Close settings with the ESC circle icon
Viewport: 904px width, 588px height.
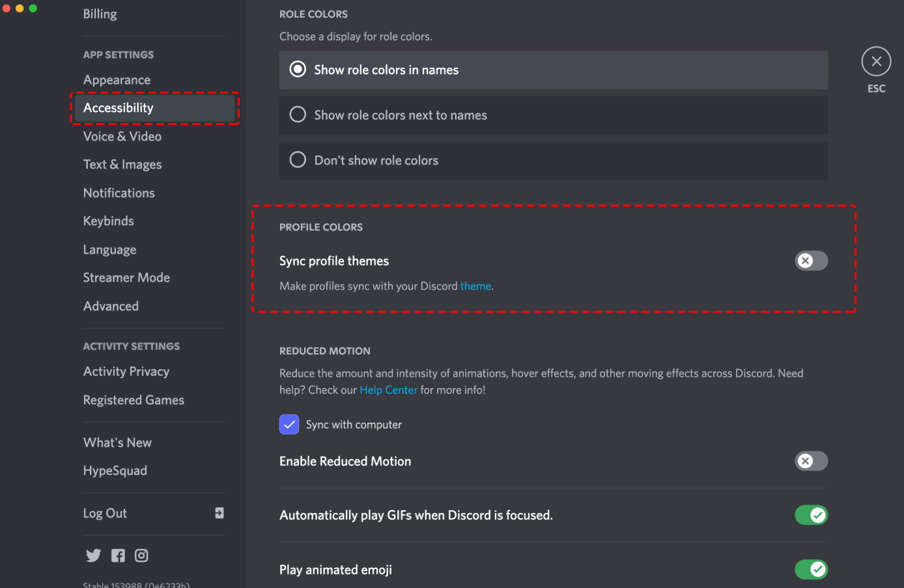point(876,62)
